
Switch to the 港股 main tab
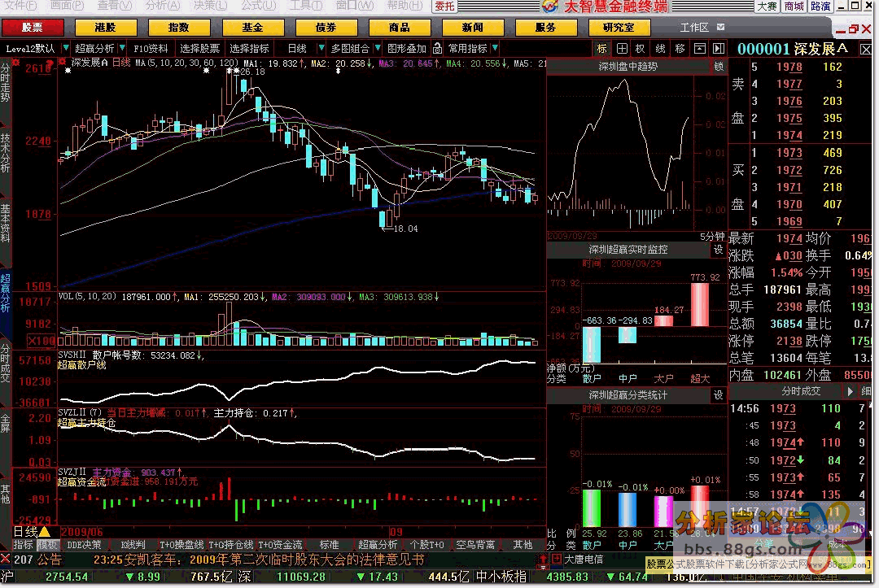(x=105, y=27)
